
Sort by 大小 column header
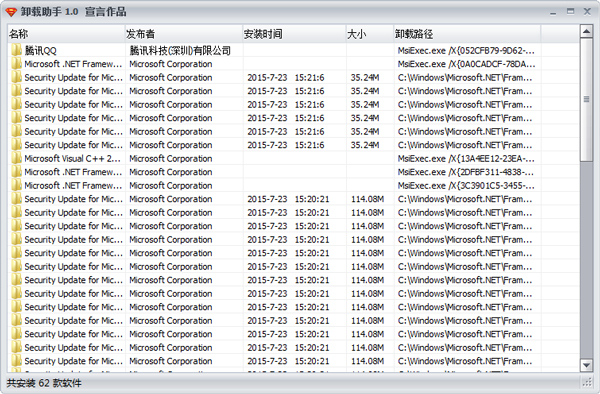[370, 34]
